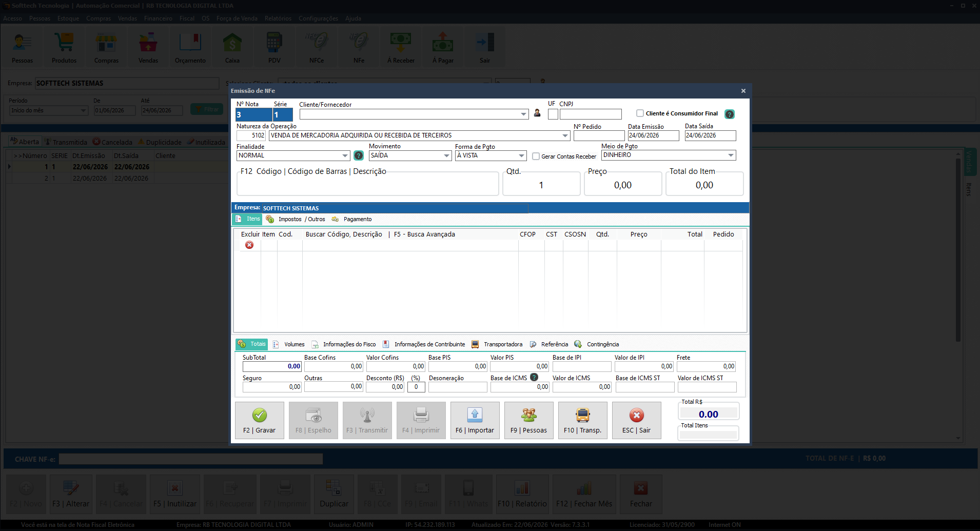Open the Natureza da Operação dropdown

tap(565, 136)
